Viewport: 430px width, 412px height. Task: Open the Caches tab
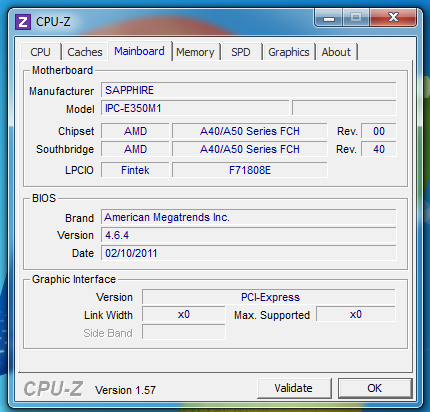coord(85,52)
